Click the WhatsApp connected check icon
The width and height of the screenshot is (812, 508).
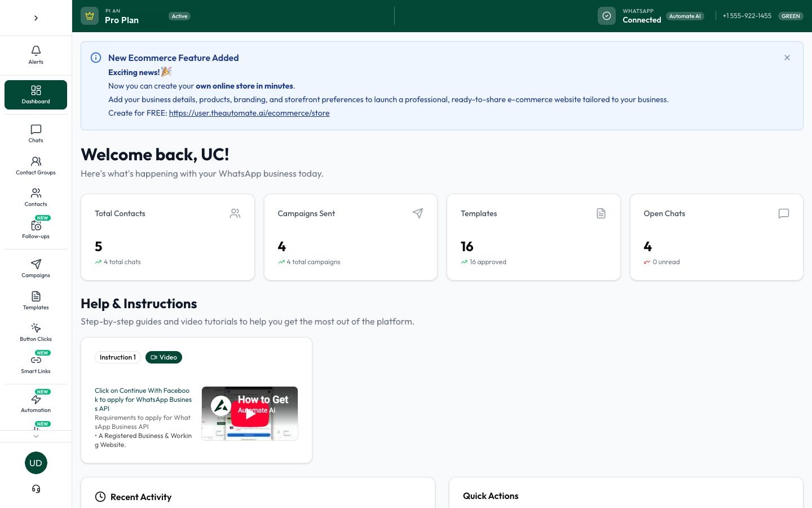(x=607, y=16)
